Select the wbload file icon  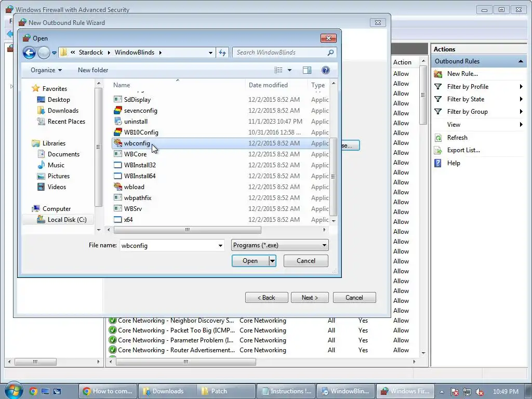tap(118, 187)
